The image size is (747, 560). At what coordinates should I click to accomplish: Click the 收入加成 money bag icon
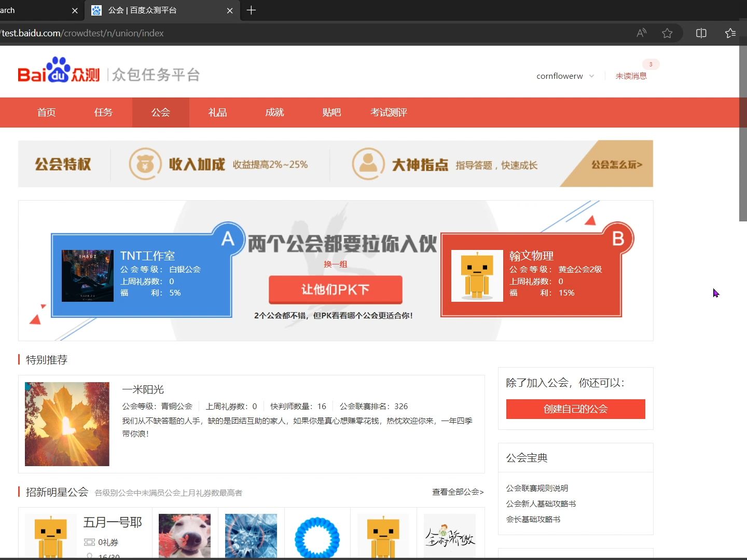pos(145,164)
